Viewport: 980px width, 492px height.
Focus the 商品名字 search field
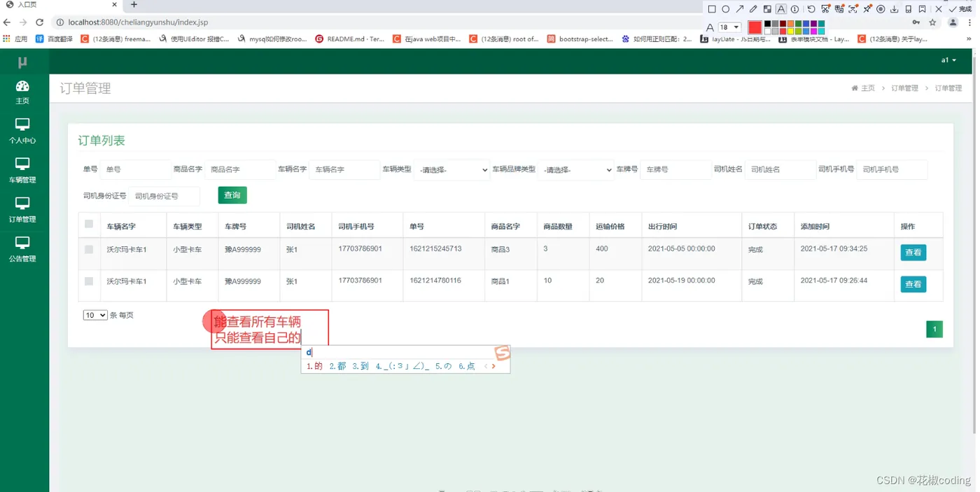coord(240,169)
